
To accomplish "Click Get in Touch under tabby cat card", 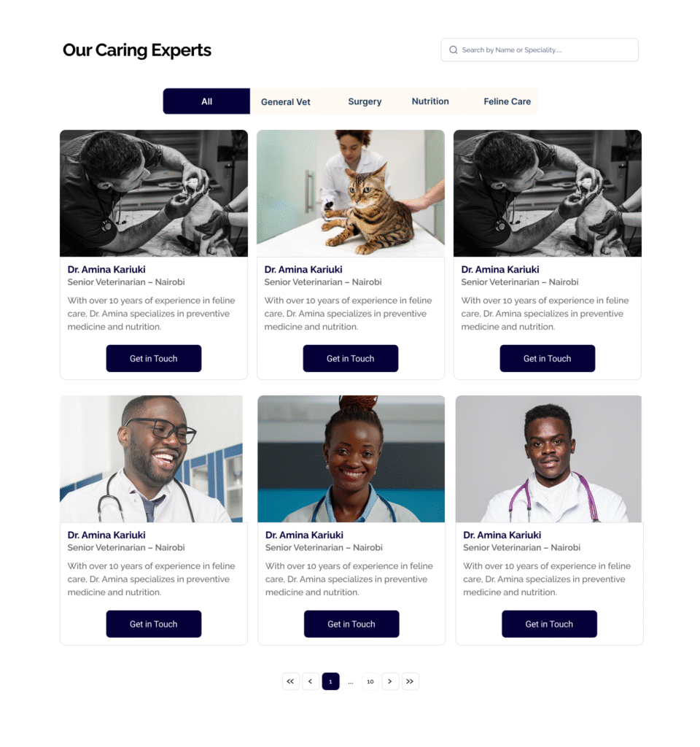I will pyautogui.click(x=351, y=358).
